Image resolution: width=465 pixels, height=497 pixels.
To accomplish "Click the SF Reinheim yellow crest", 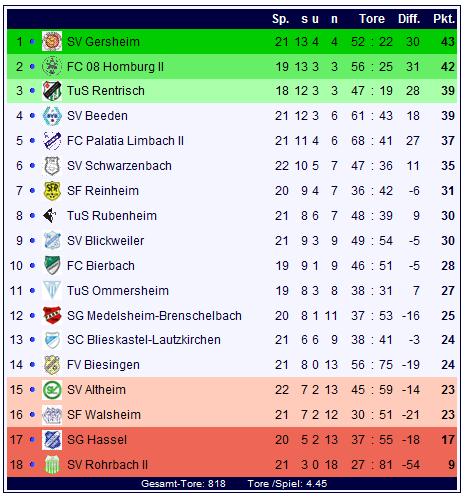I will tap(52, 191).
